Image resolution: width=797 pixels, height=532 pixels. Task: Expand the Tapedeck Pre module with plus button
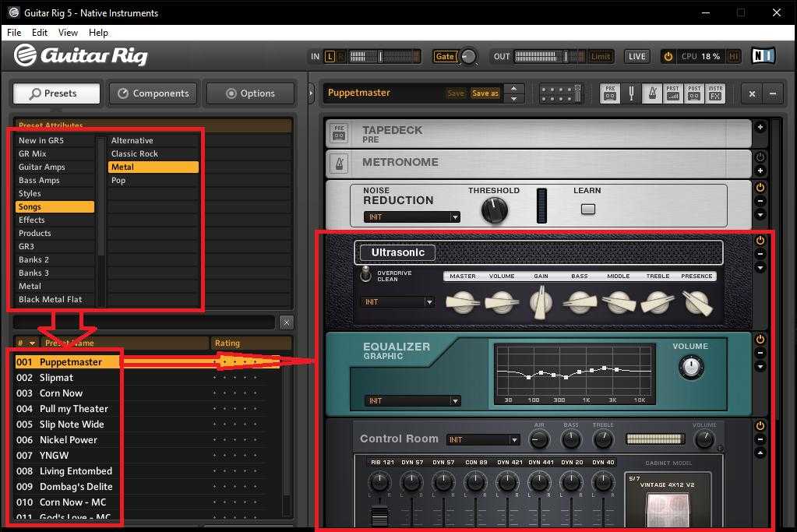click(x=760, y=127)
